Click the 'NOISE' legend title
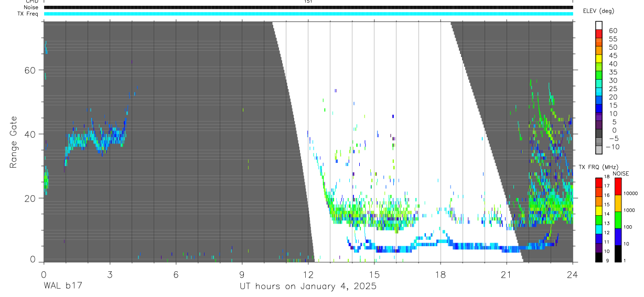Image resolution: width=644 pixels, height=297 pixels. tap(620, 173)
